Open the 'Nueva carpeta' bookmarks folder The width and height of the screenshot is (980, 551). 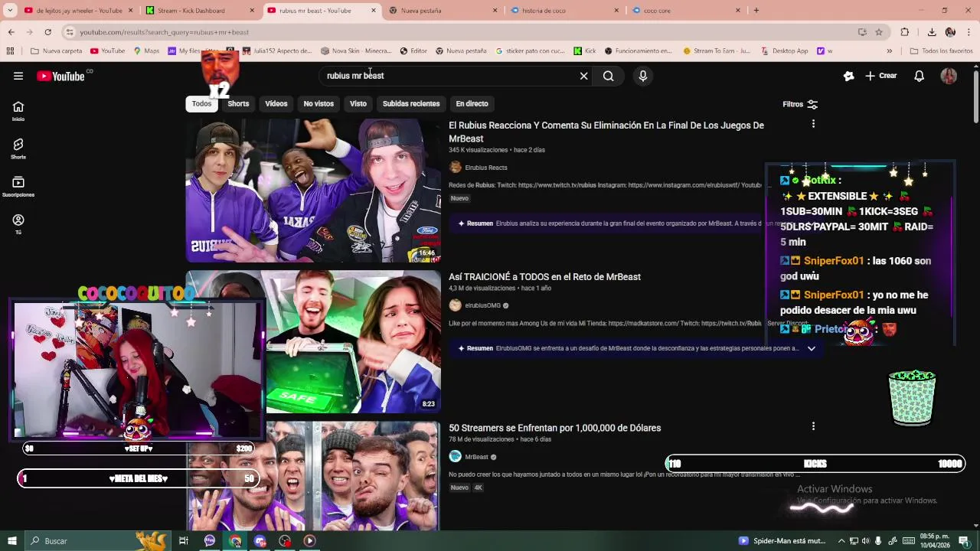pyautogui.click(x=57, y=51)
